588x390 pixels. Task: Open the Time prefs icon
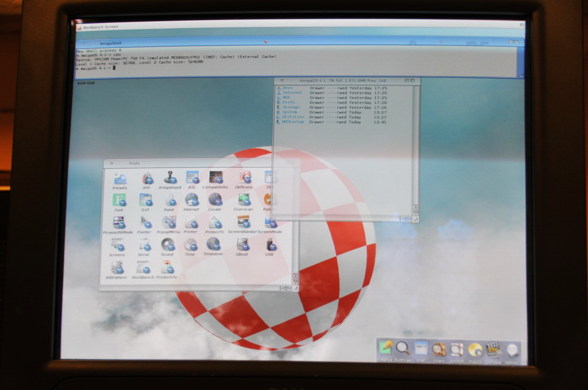(x=190, y=248)
